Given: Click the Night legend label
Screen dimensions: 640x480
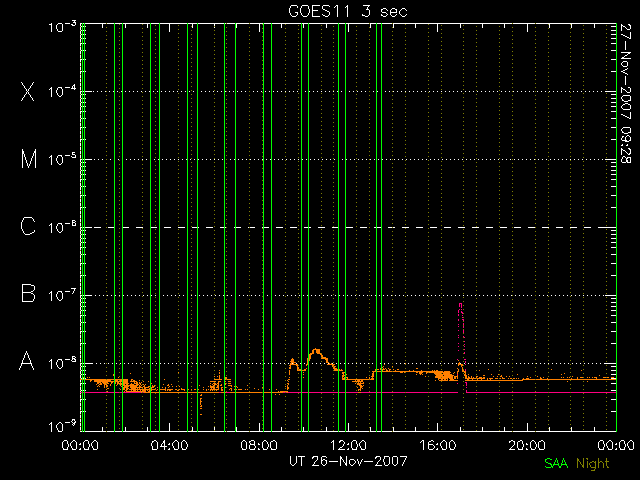Looking at the screenshot, I should coord(593,464).
